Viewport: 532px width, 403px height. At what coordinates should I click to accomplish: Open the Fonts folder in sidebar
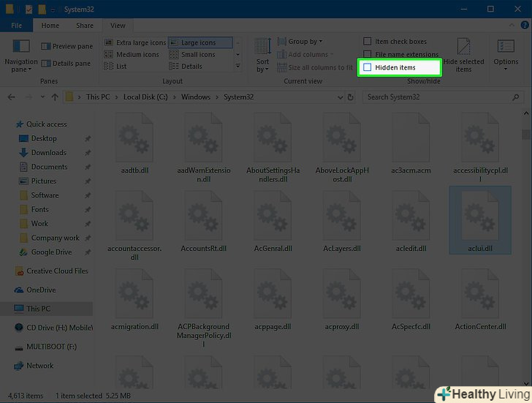pos(39,209)
